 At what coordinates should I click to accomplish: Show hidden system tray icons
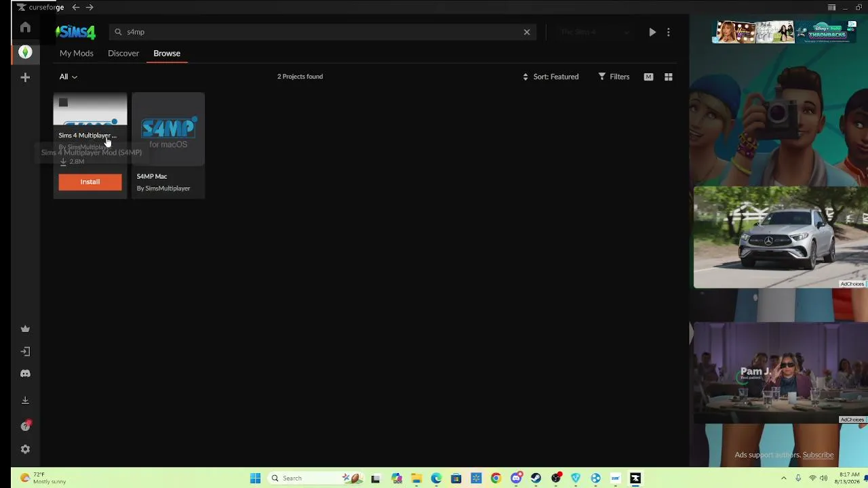tap(784, 479)
